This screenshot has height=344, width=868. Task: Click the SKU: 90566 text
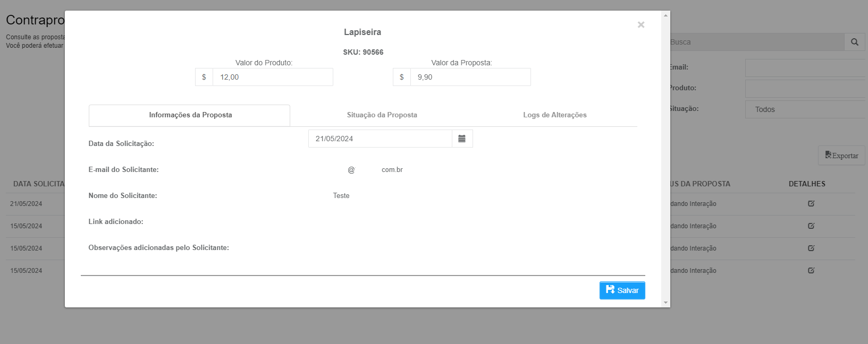click(x=363, y=52)
